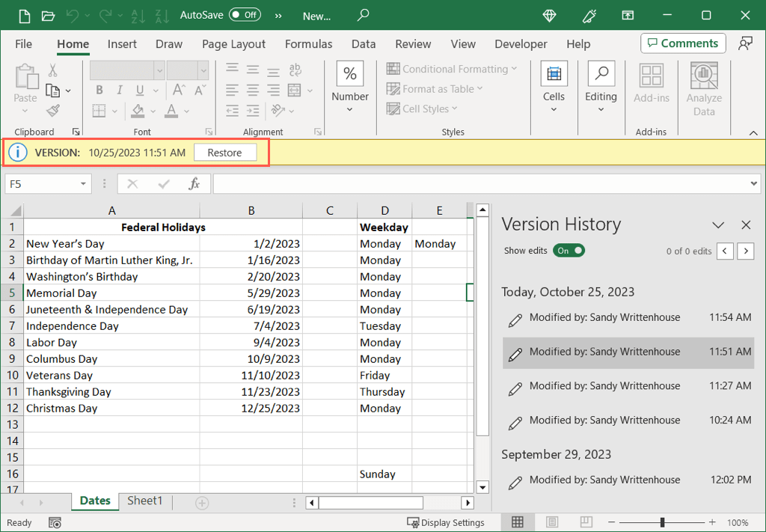The height and width of the screenshot is (532, 766).
Task: Add a new sheet with plus icon
Action: pyautogui.click(x=201, y=503)
